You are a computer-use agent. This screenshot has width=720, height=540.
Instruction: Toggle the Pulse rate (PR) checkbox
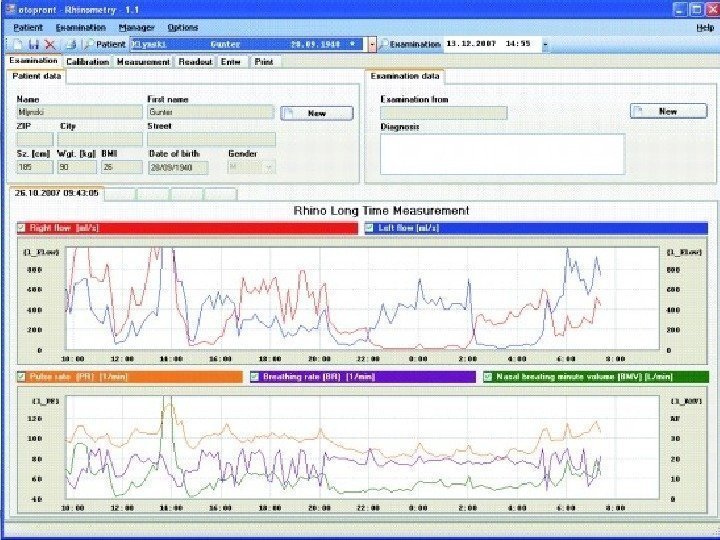21,377
